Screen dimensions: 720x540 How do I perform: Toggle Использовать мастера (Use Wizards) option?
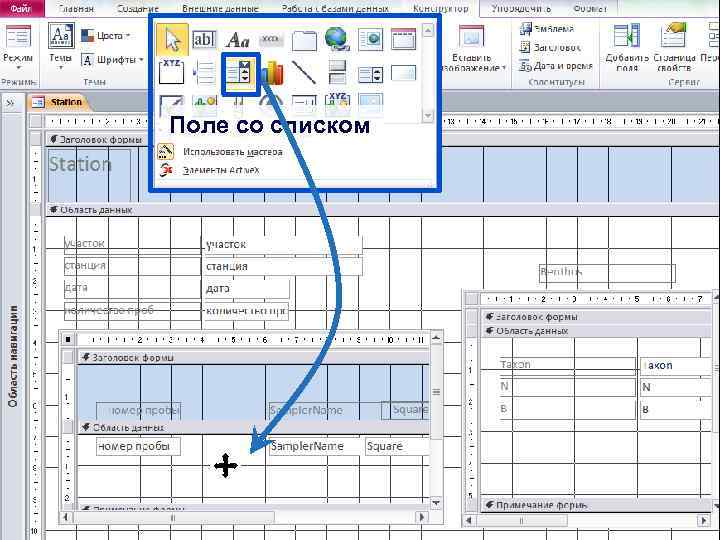220,152
